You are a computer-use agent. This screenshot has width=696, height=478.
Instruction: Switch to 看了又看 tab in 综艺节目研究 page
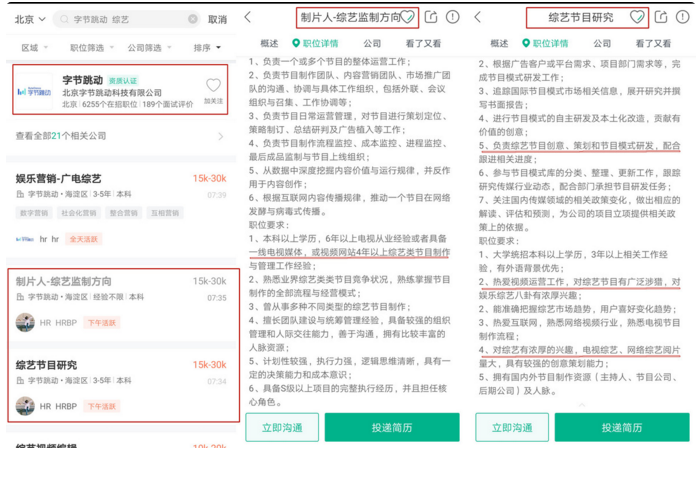tap(653, 43)
